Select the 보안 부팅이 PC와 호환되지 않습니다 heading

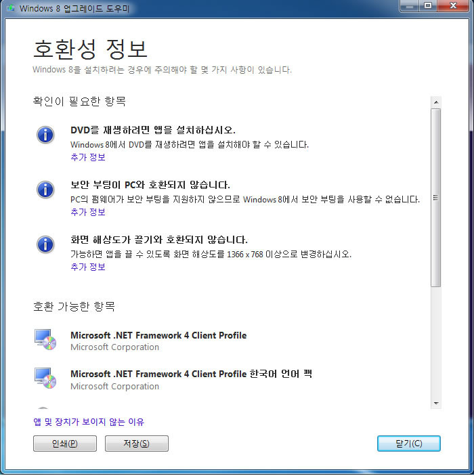150,185
